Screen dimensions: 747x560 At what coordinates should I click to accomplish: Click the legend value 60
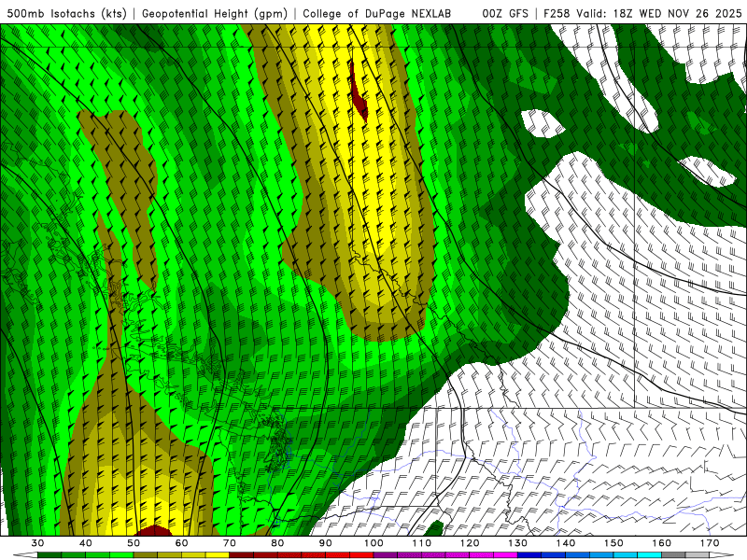point(181,543)
